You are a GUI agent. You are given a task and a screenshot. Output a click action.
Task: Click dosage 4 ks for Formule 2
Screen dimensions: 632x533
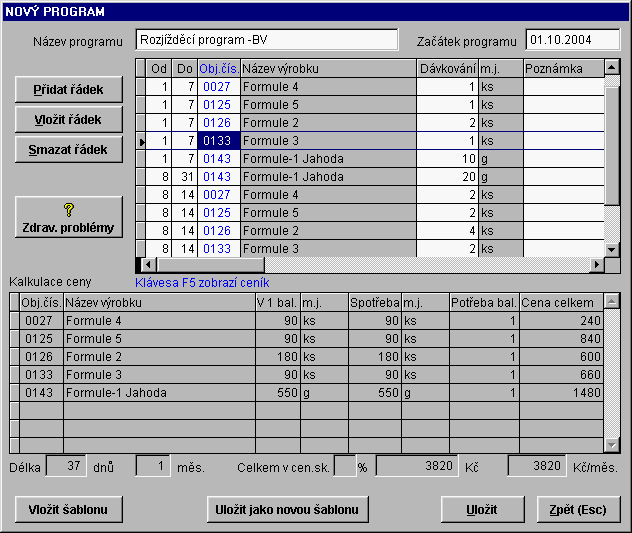click(448, 231)
